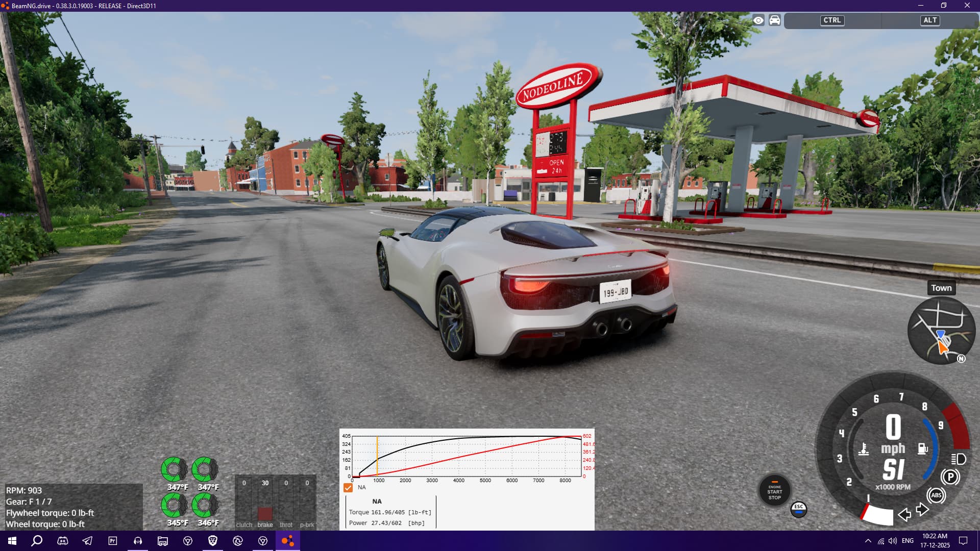The image size is (980, 551).
Task: Click the brake pedal input bar
Action: [265, 503]
